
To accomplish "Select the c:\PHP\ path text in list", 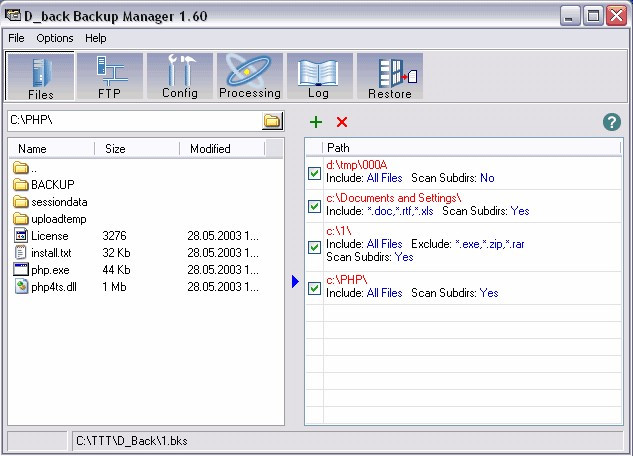I will coord(347,280).
